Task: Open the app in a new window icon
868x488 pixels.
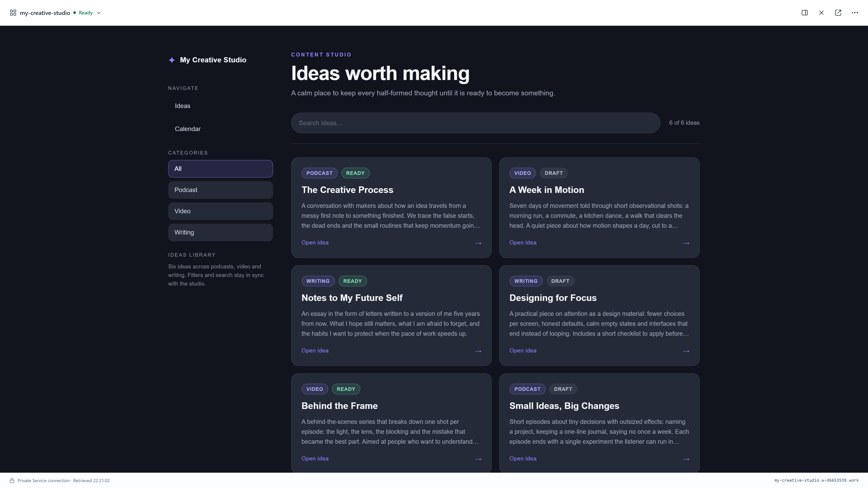Action: [x=838, y=13]
